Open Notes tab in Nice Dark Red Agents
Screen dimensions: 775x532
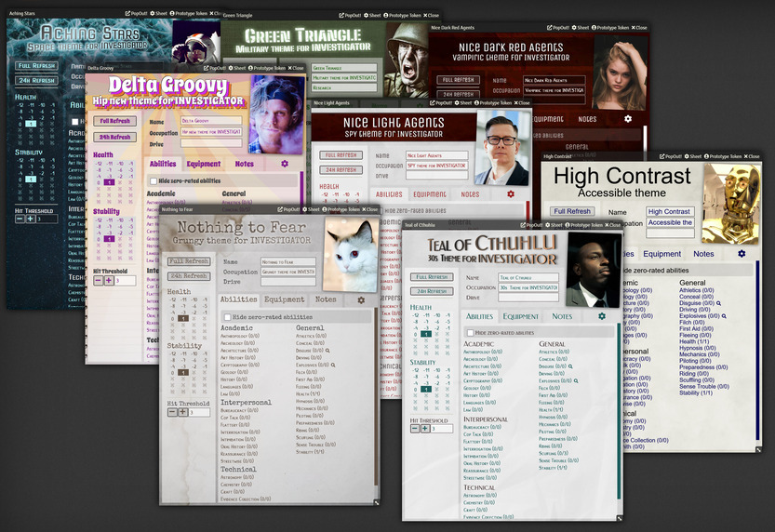(587, 119)
